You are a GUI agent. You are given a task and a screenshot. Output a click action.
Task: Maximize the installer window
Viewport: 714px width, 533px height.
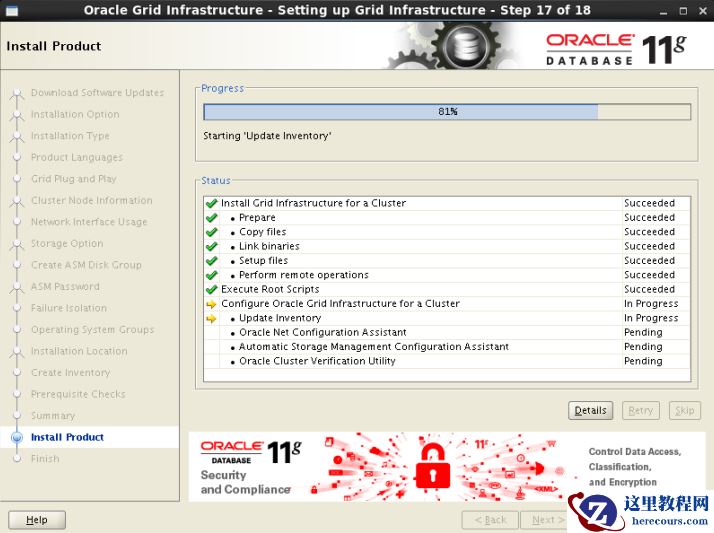tap(683, 11)
